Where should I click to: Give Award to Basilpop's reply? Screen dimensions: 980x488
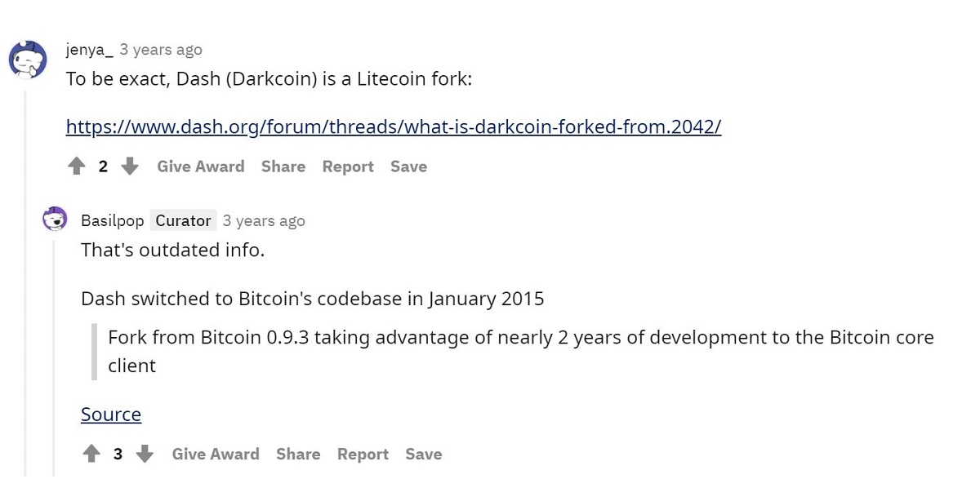pos(216,455)
